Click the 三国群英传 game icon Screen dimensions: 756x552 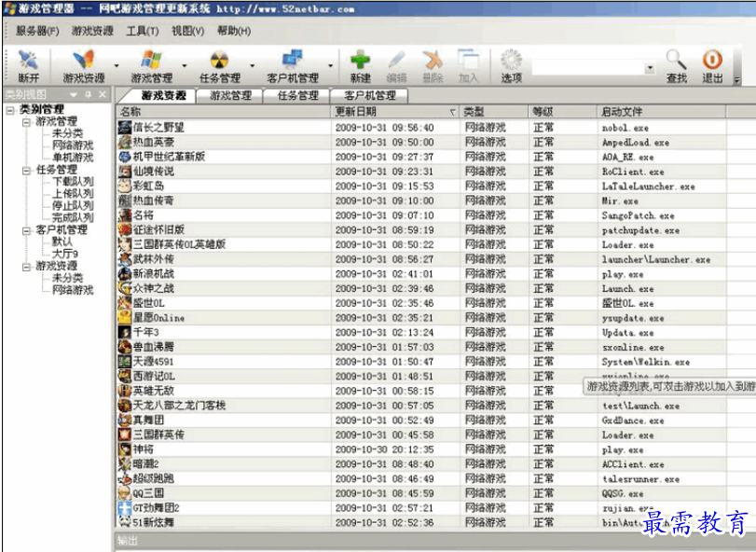tap(125, 435)
